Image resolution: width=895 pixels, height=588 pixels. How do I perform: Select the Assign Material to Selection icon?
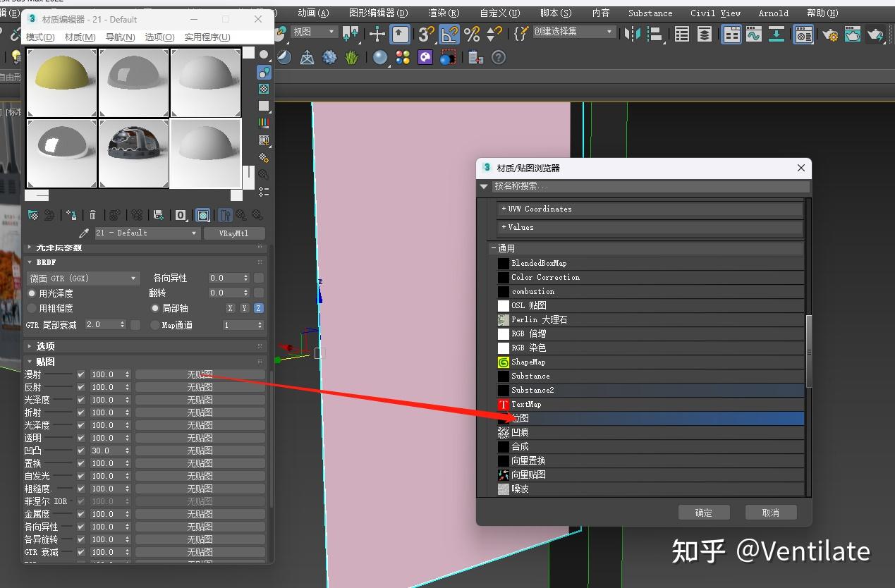click(73, 215)
